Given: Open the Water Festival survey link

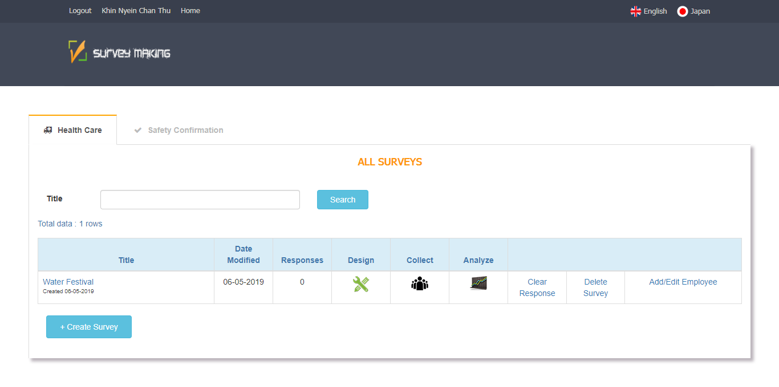Looking at the screenshot, I should [68, 282].
